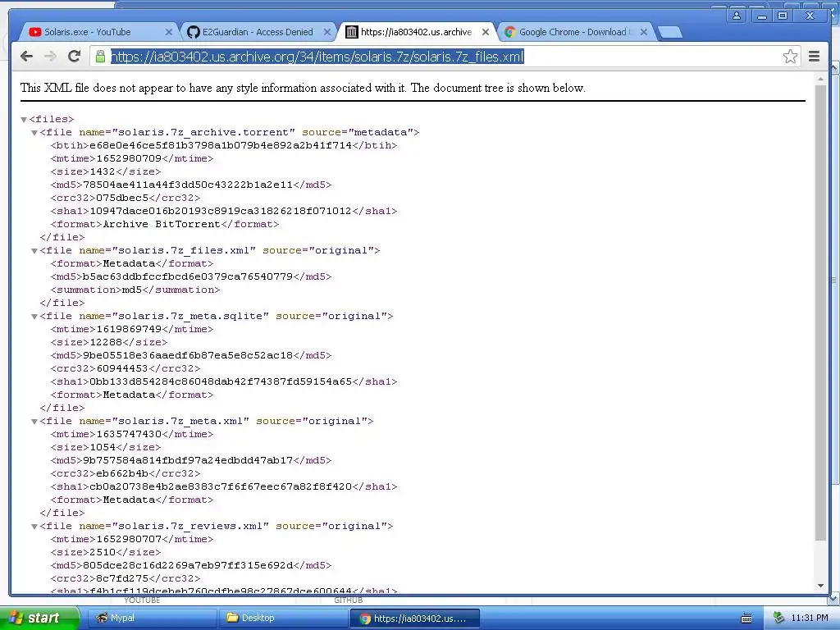Collapse the solaris.7z_meta.sqlite file node
Image resolution: width=840 pixels, height=630 pixels.
click(34, 316)
